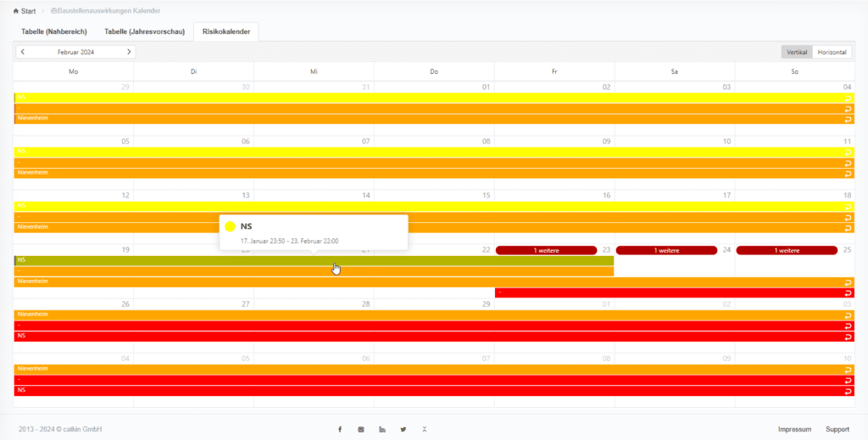
Task: Open the Xing link in footer
Action: pos(425,430)
